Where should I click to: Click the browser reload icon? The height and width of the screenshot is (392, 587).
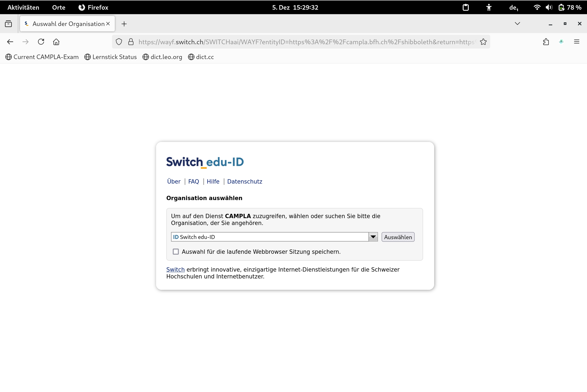[41, 42]
